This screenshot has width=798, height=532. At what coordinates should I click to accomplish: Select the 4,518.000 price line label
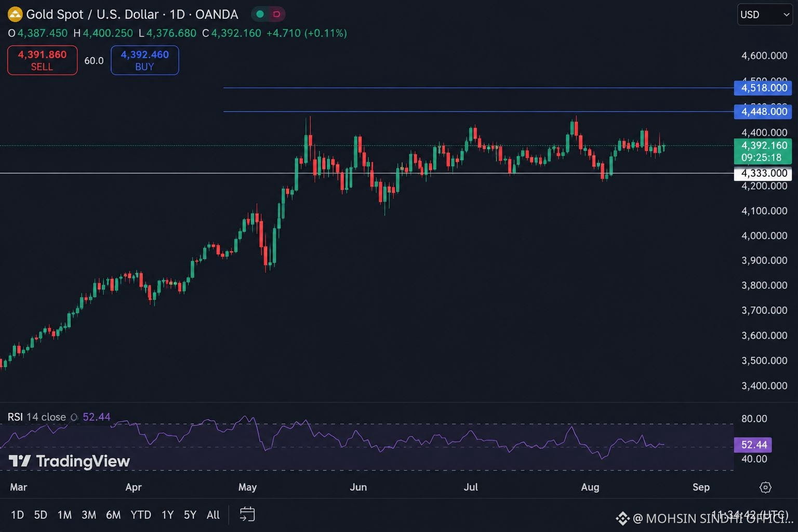point(763,88)
